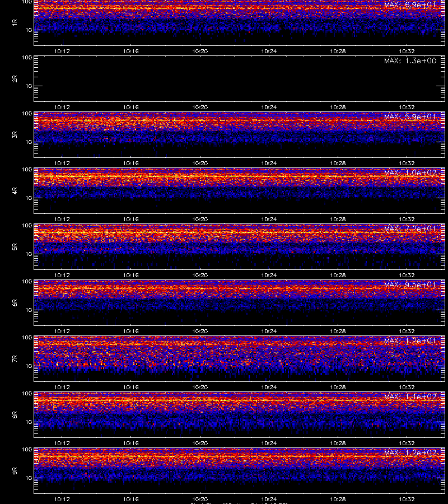
Task: Click the 10:20 time label under panel 2R
Action: pos(200,107)
